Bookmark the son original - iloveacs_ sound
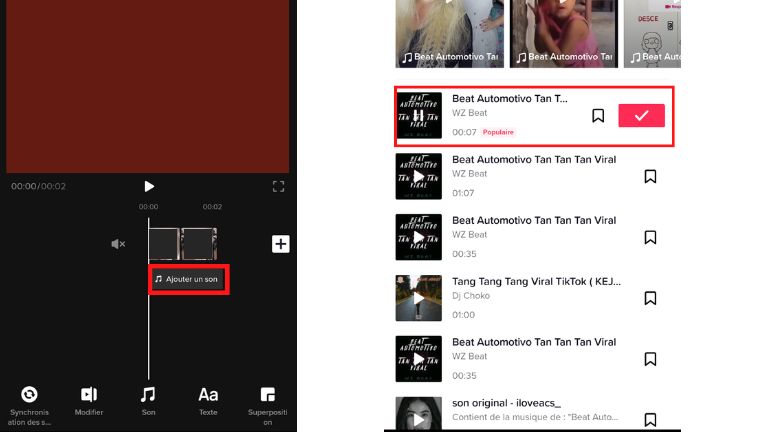This screenshot has width=768, height=432. 650,420
